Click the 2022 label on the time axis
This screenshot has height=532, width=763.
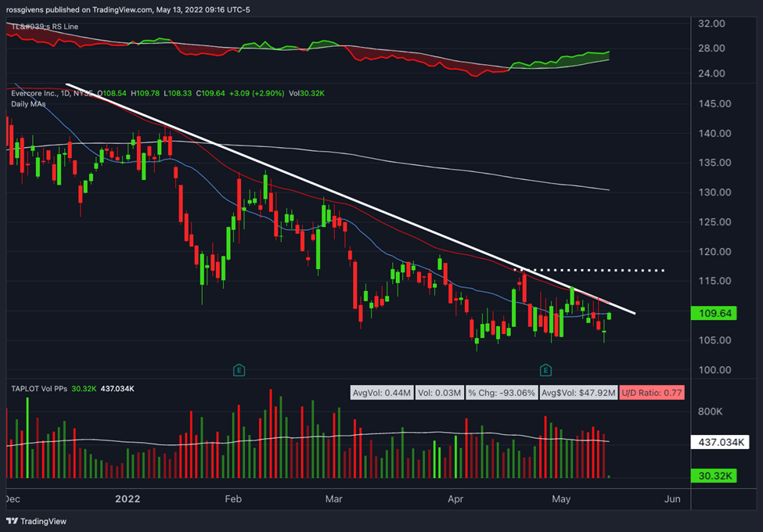128,498
